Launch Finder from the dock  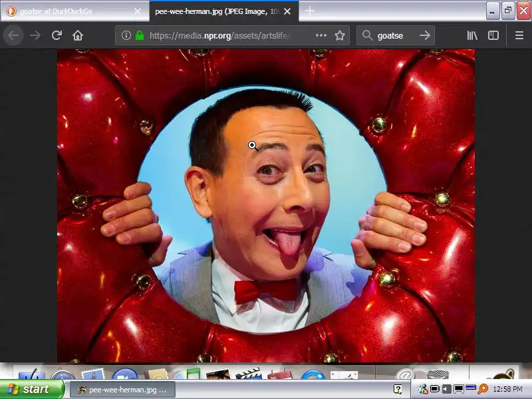[31, 374]
